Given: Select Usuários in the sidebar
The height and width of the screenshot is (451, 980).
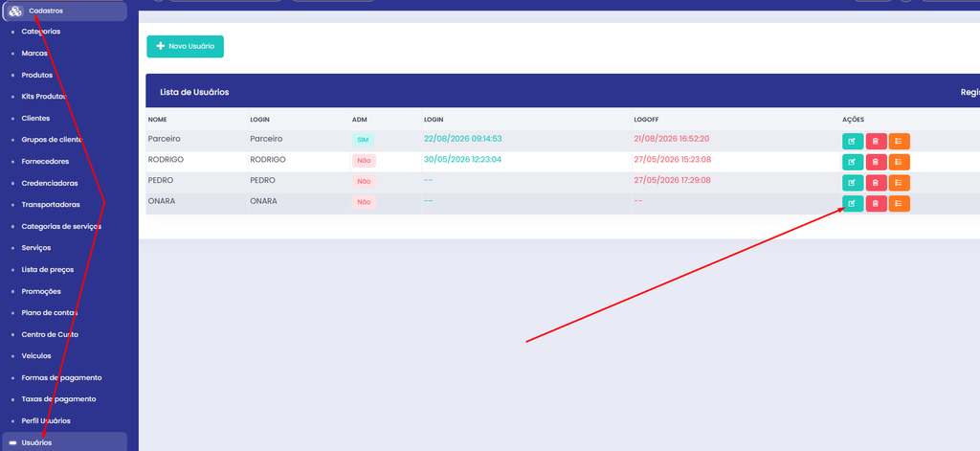Looking at the screenshot, I should coord(64,441).
